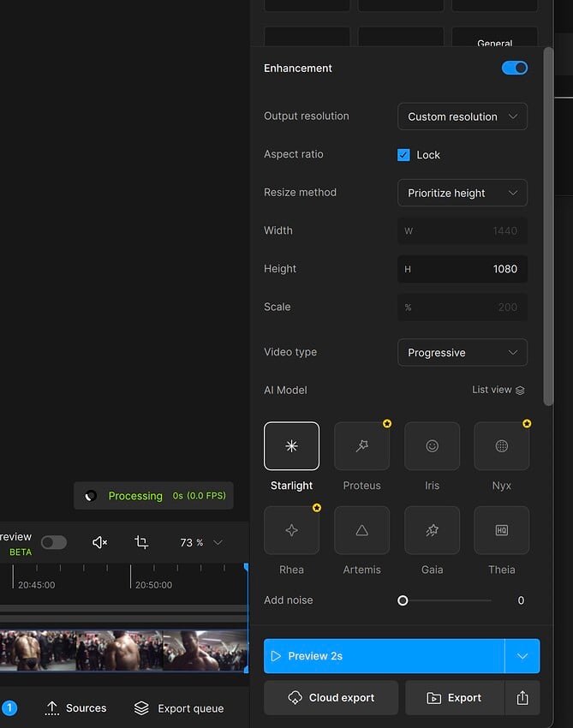Unmute audio with the speaker icon
The width and height of the screenshot is (573, 728).
(x=99, y=542)
